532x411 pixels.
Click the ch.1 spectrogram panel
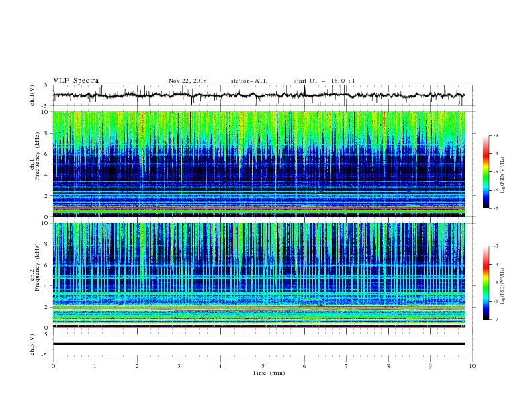point(259,164)
